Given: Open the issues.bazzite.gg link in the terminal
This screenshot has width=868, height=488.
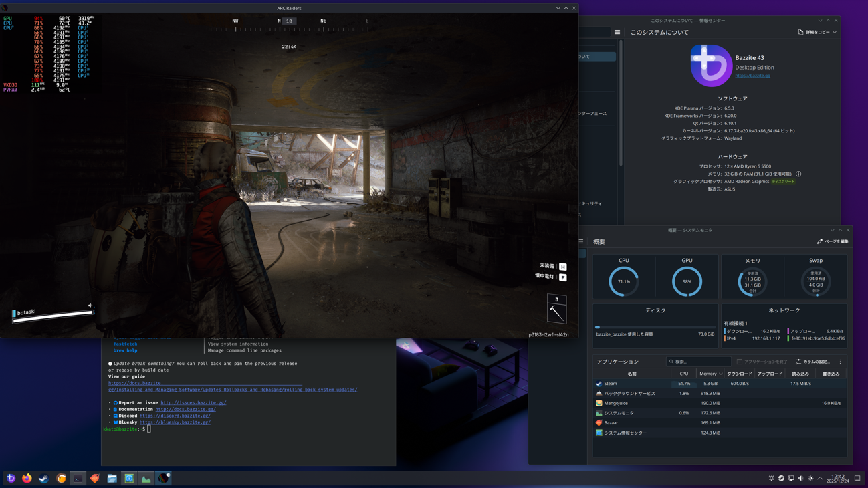Looking at the screenshot, I should [193, 403].
